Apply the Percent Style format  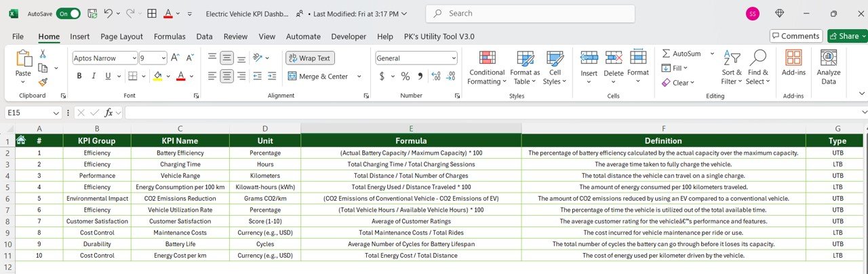405,76
